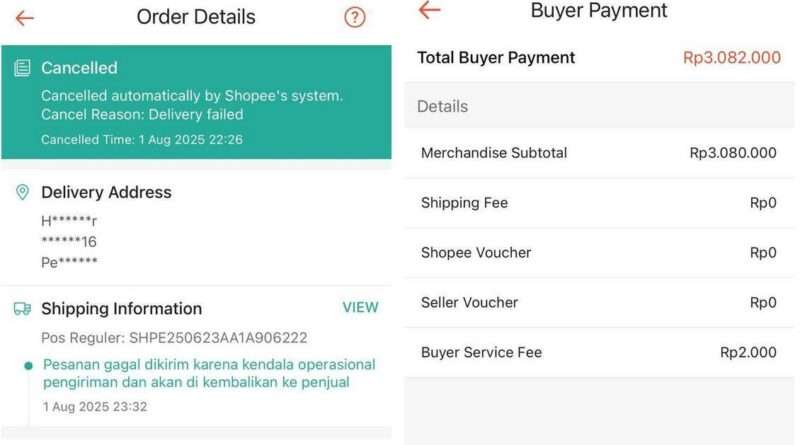Tap the Cancel Reason Delivery failed text
Viewport: 800px width, 445px height.
(142, 114)
